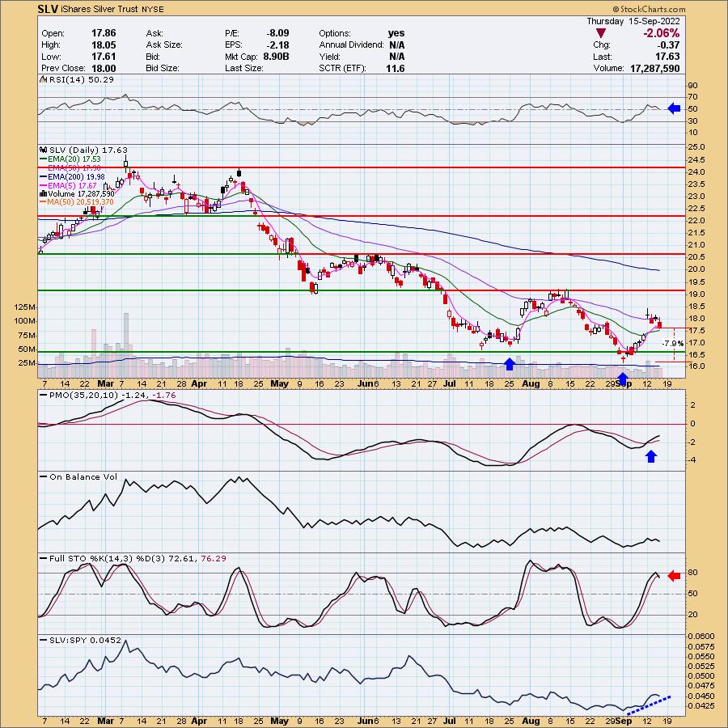Click the Prev Close value 18.00

[104, 68]
